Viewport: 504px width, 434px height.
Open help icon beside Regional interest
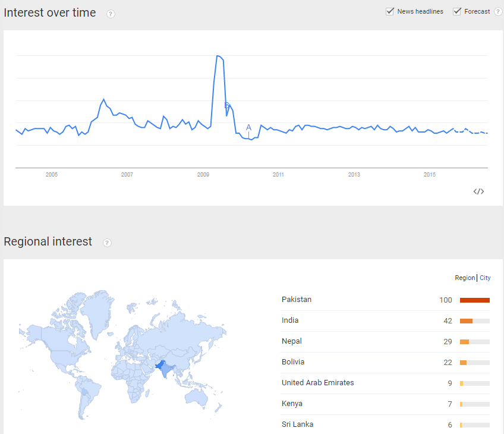click(x=107, y=243)
